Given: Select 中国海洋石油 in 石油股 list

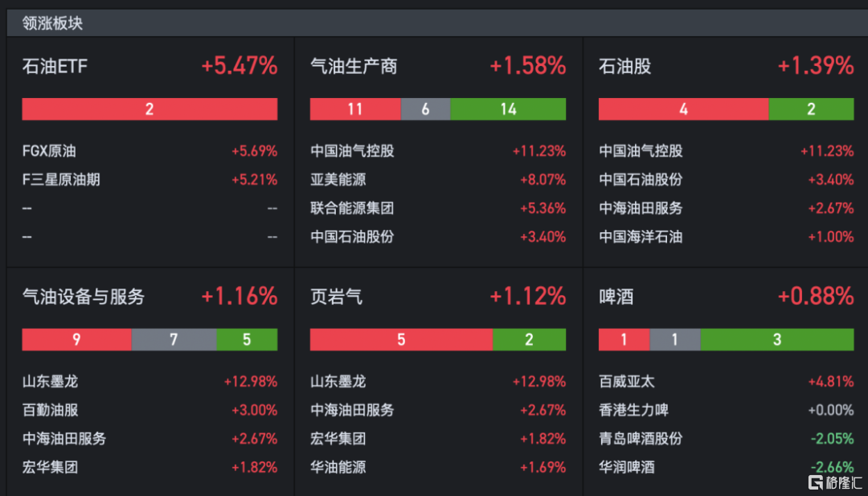Looking at the screenshot, I should tap(727, 237).
